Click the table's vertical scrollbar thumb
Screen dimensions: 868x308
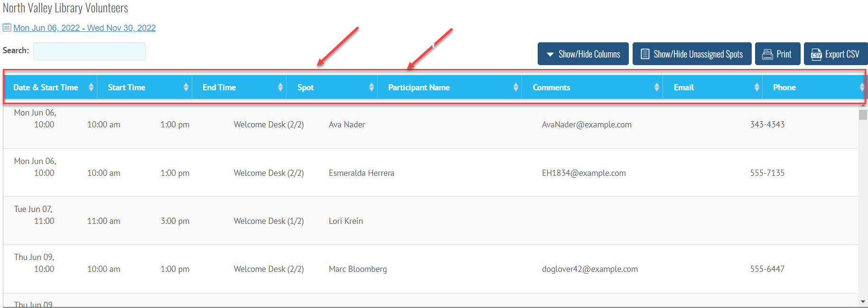(863, 115)
